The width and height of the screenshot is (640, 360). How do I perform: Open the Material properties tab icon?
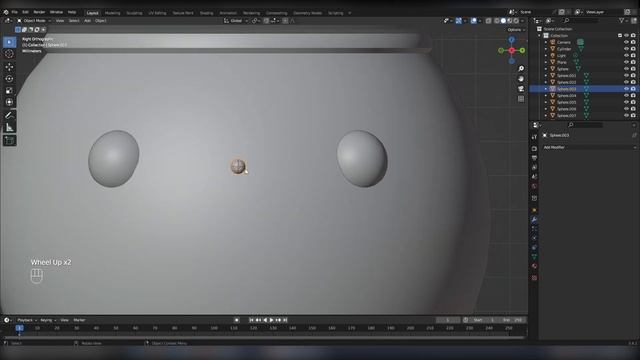coord(534,266)
